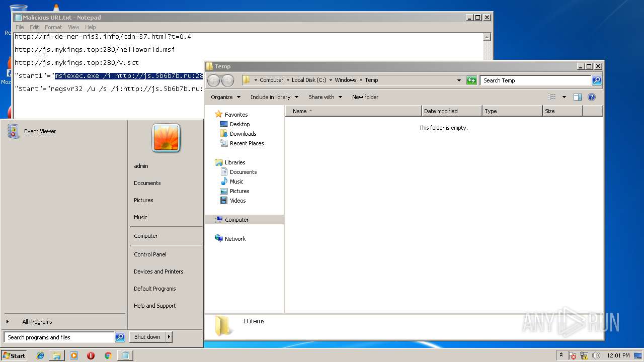The image size is (644, 362).
Task: Expand All Programs list
Action: pos(37,322)
